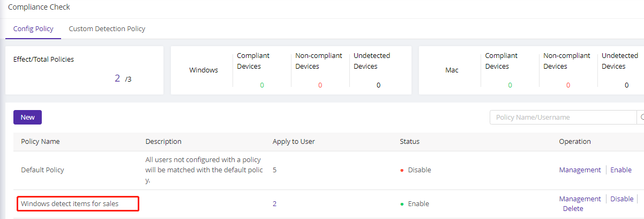The height and width of the screenshot is (219, 644).
Task: Click the Default Policy name
Action: (42, 170)
